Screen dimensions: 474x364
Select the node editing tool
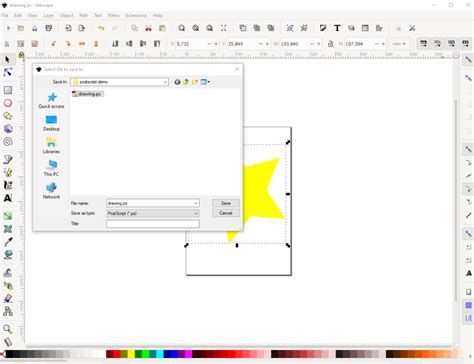pyautogui.click(x=8, y=72)
